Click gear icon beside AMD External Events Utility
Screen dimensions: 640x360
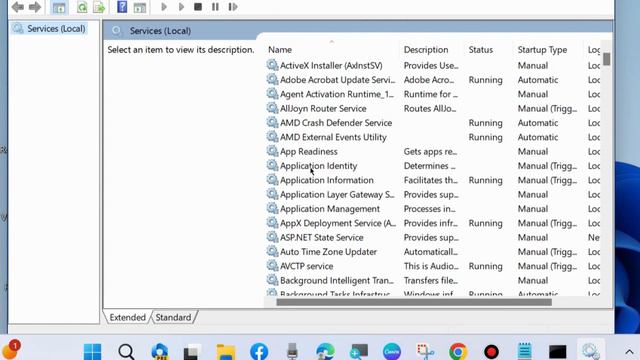(272, 136)
